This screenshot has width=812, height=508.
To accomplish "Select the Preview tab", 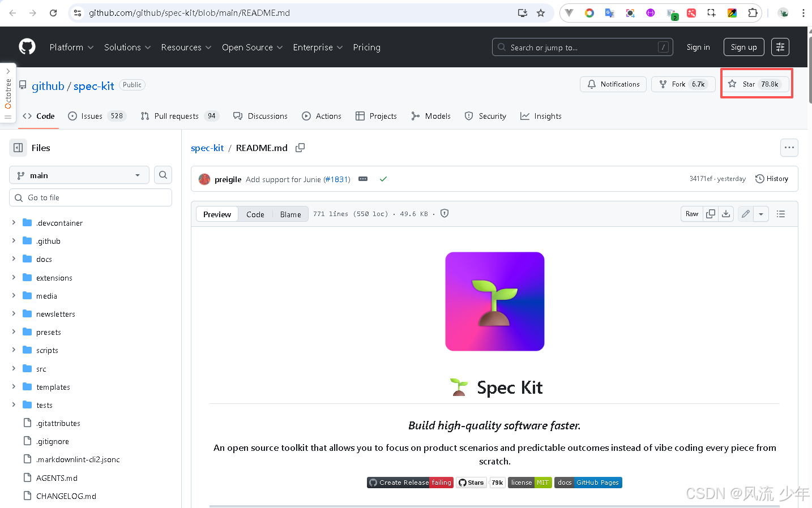I will 217,214.
